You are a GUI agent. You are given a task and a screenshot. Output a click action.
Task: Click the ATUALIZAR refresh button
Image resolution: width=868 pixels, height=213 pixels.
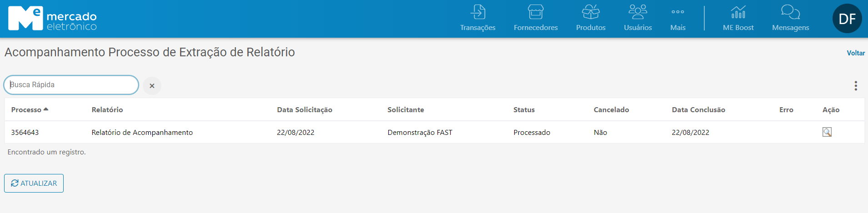pyautogui.click(x=34, y=183)
